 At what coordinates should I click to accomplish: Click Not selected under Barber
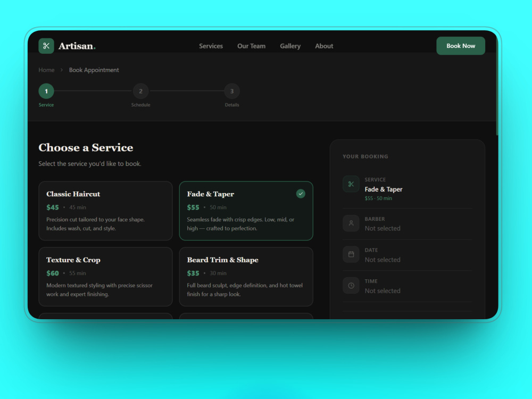[383, 228]
